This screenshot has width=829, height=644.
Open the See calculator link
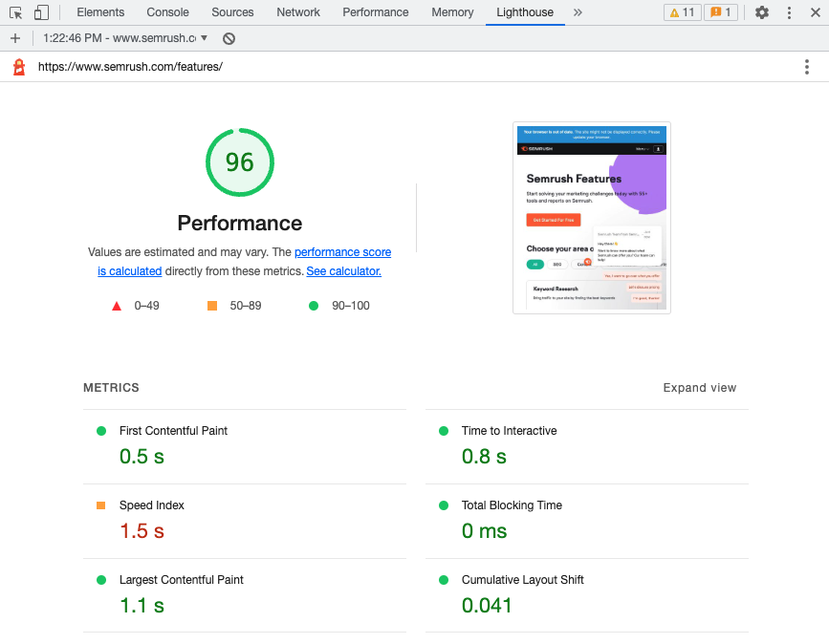(342, 270)
